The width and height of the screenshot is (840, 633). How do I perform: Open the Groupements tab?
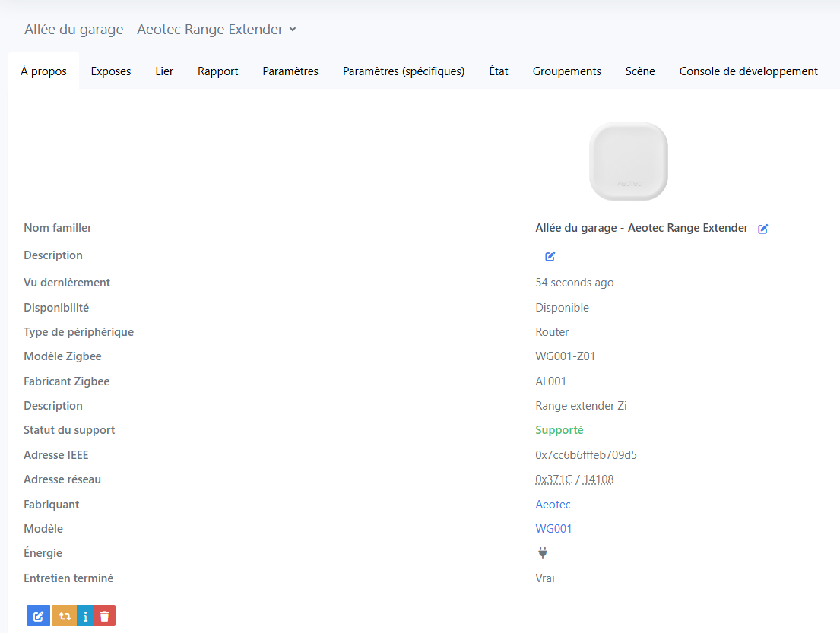coord(567,71)
